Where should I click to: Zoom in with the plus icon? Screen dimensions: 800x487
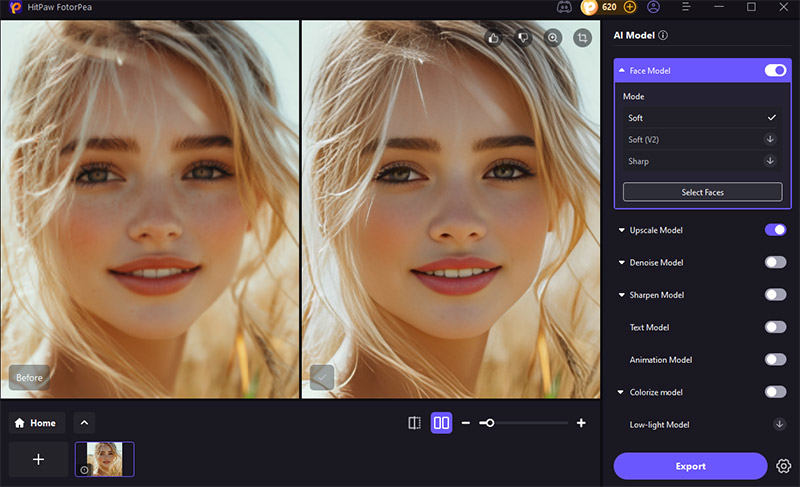tap(581, 423)
